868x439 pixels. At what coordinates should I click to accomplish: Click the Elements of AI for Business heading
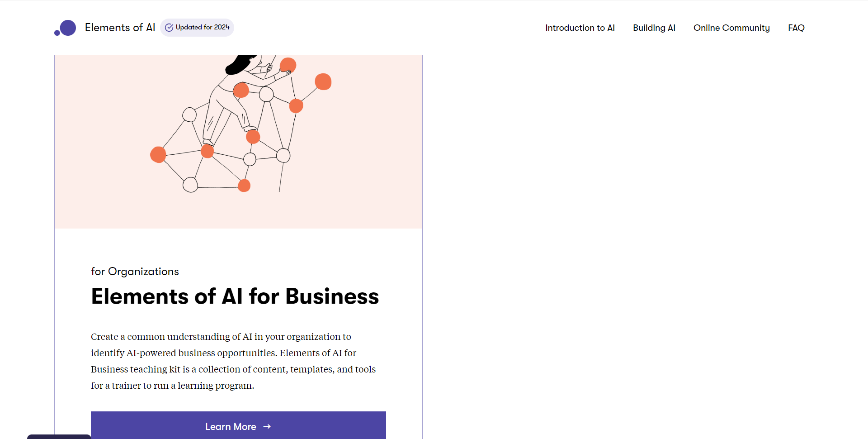235,296
